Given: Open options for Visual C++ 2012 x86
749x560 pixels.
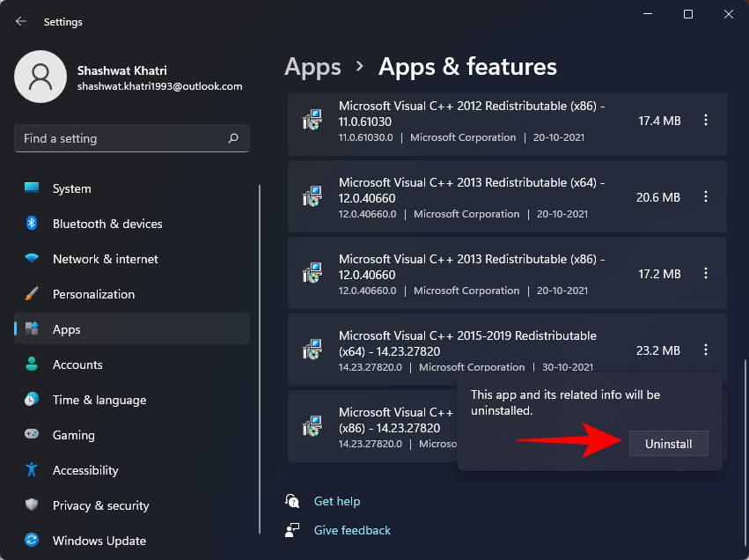Looking at the screenshot, I should point(706,121).
